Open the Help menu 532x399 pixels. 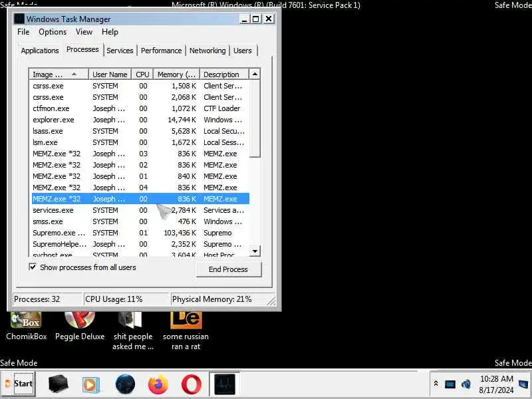tap(110, 32)
